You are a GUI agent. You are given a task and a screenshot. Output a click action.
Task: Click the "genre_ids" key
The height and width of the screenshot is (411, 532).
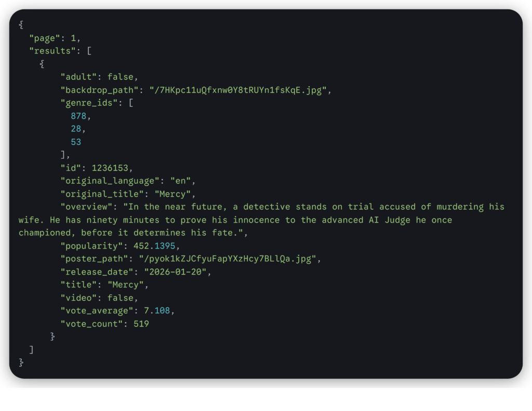coord(89,103)
